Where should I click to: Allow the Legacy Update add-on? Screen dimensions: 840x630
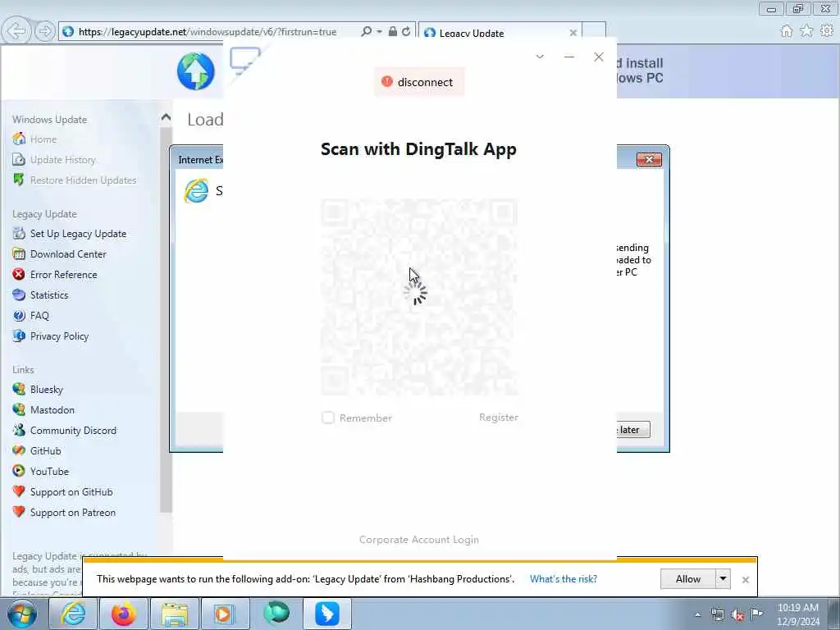[688, 579]
